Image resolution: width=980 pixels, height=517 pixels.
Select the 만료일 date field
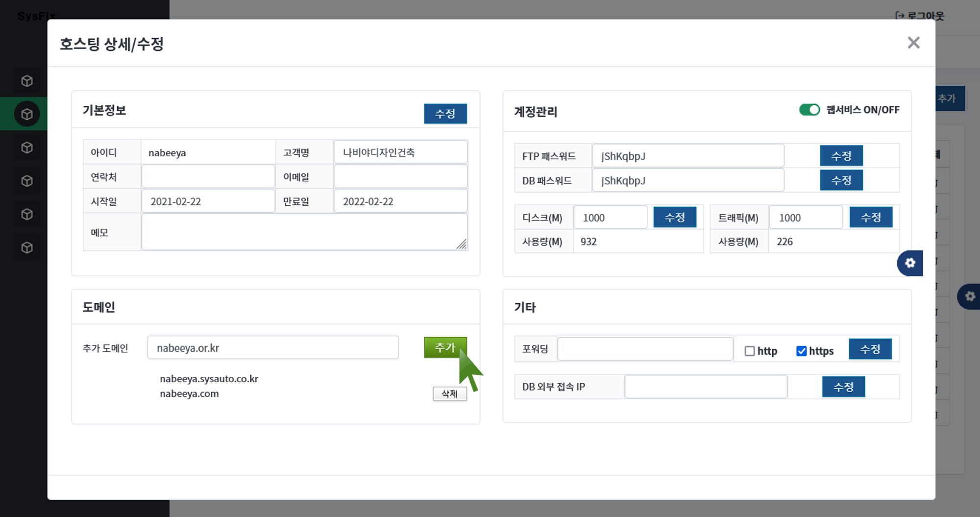coord(400,201)
